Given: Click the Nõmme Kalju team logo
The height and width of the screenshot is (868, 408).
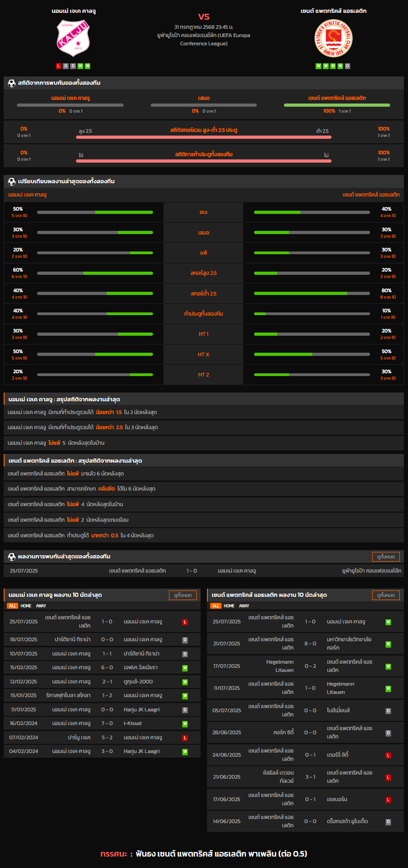Looking at the screenshot, I should click(x=73, y=38).
